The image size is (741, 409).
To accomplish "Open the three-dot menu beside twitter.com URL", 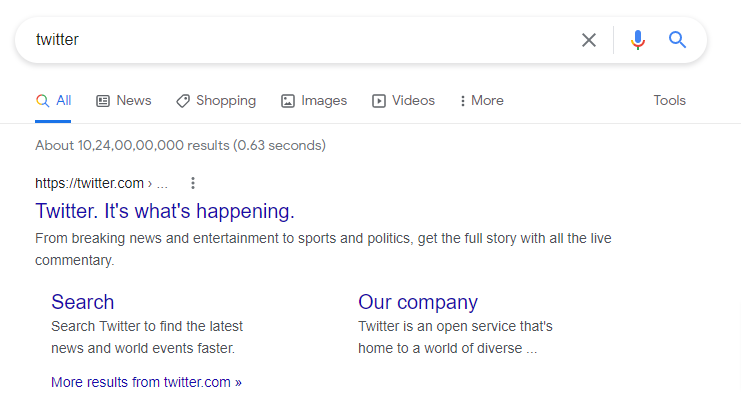I will [193, 183].
